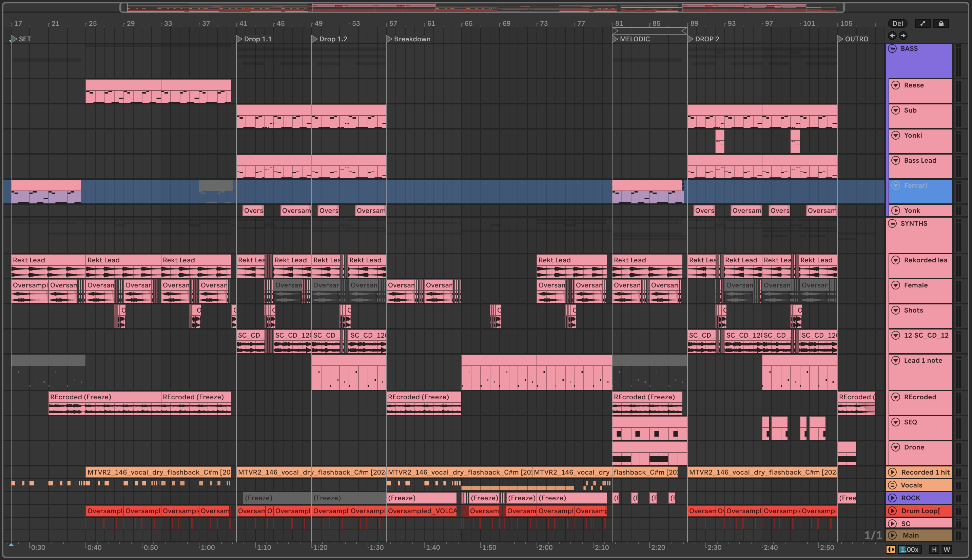Image resolution: width=972 pixels, height=560 pixels.
Task: Click 1:40 in the bottom time ruler
Action: pos(433,547)
